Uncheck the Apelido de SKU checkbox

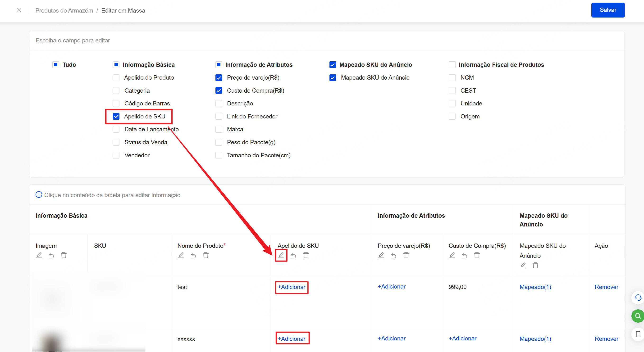click(116, 116)
